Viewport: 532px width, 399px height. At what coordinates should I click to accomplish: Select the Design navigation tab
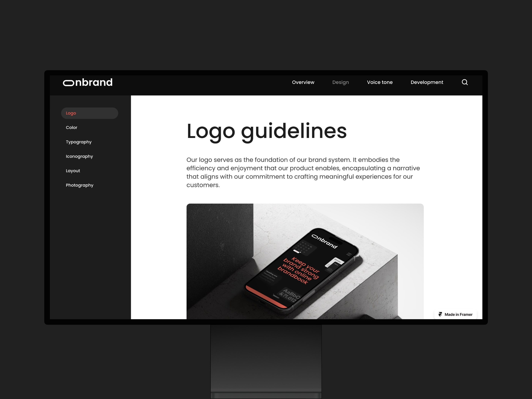click(x=340, y=82)
